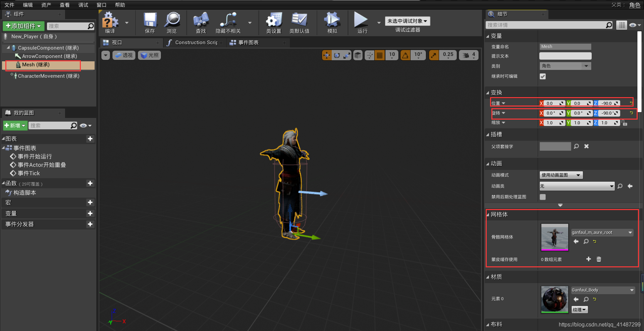This screenshot has height=331, width=644.
Task: Select CapsuleComponent in components tree
Action: (48, 48)
